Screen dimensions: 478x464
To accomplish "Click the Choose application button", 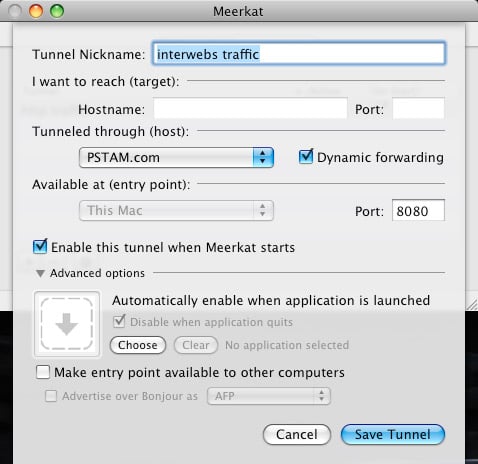I will point(138,345).
